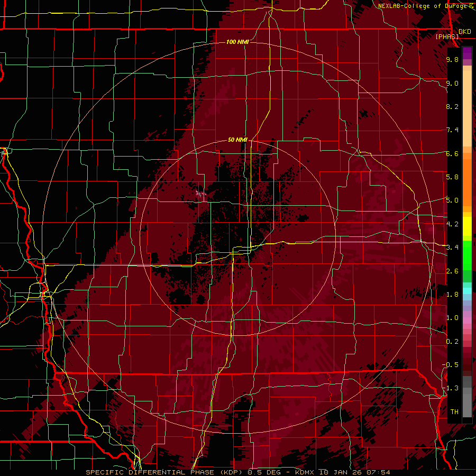Click the 9.8 value on the color scale

(x=452, y=59)
